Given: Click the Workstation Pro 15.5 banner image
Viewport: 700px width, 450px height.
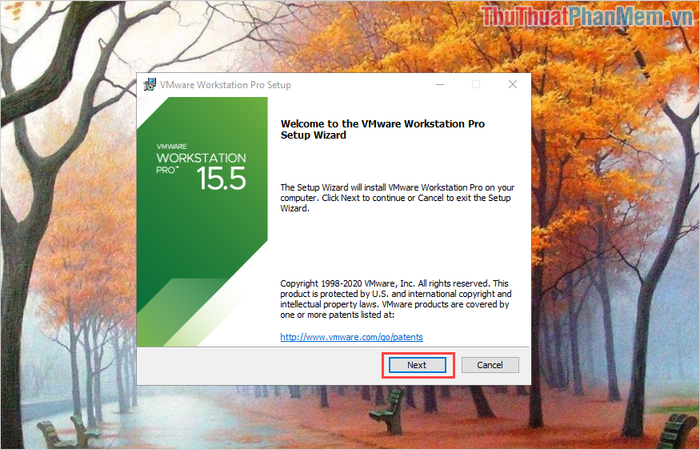Looking at the screenshot, I should tap(202, 221).
